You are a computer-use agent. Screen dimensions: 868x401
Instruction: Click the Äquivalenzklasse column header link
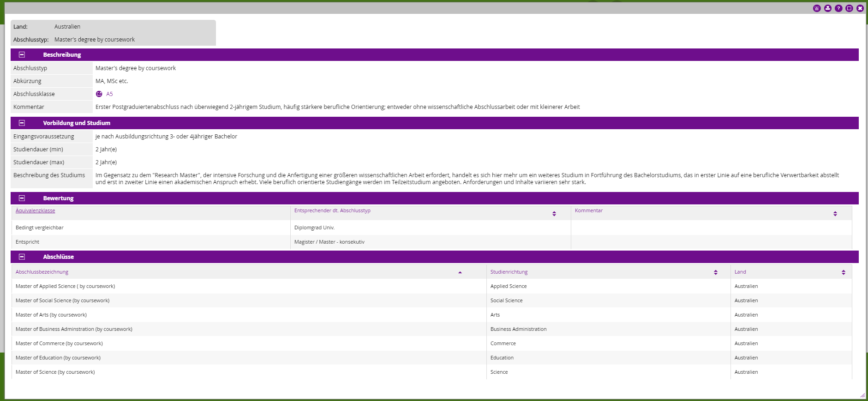(35, 210)
